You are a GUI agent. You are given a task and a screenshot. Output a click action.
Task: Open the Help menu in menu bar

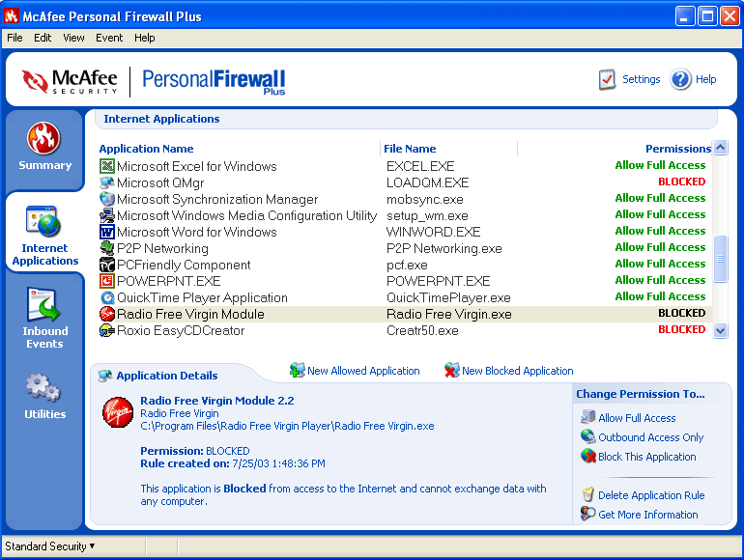click(144, 38)
